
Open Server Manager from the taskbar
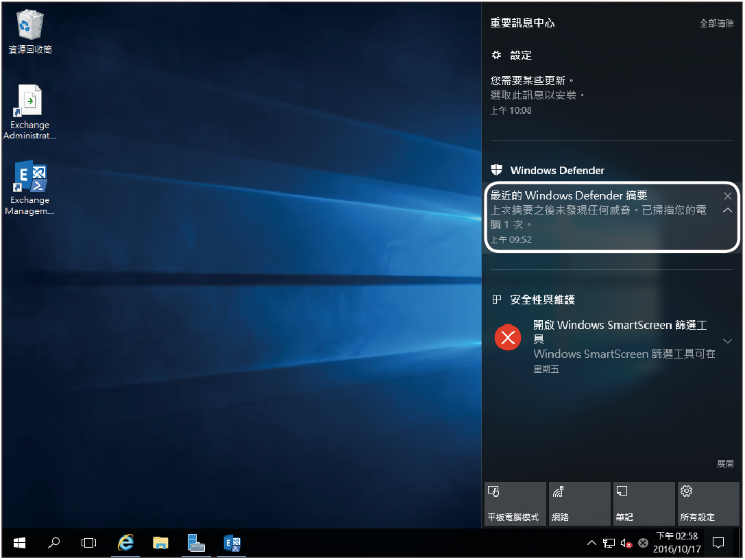click(x=196, y=543)
